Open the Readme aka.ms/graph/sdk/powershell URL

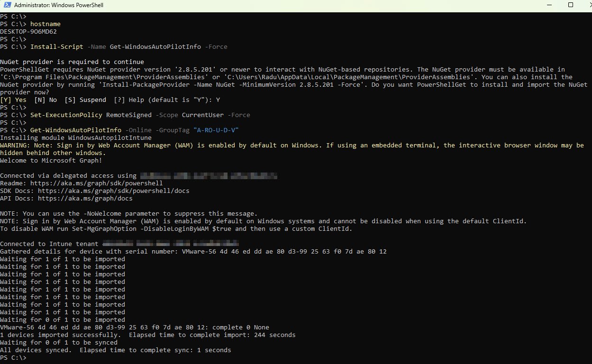point(94,183)
